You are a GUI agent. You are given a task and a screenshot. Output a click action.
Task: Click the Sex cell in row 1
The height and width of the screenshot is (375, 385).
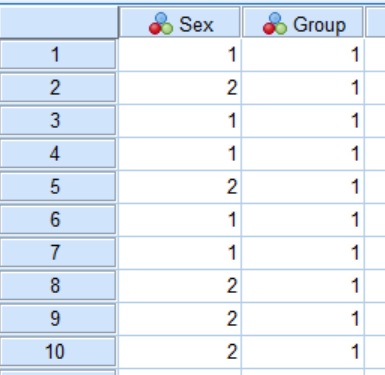[180, 54]
